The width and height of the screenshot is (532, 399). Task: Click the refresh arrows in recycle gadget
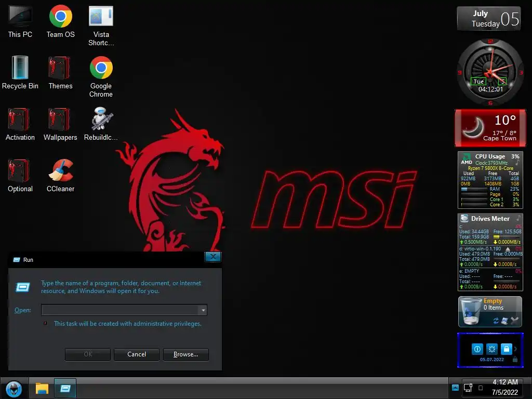[x=496, y=321]
